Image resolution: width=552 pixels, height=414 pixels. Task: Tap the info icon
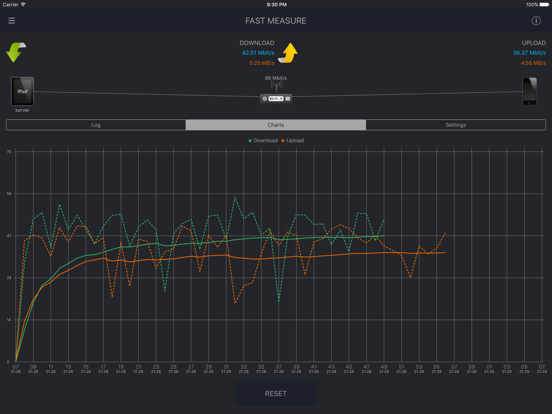tap(536, 21)
